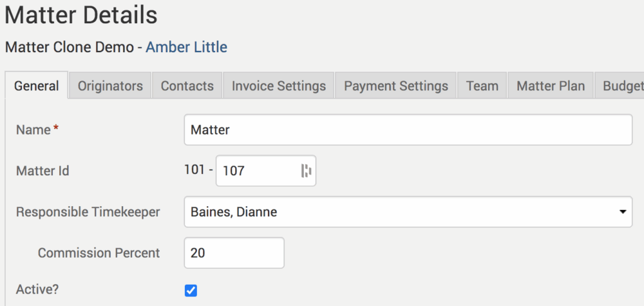Screen dimensions: 644x306
Task: Open the Responsible Timekeeper dropdown
Action: [408, 212]
